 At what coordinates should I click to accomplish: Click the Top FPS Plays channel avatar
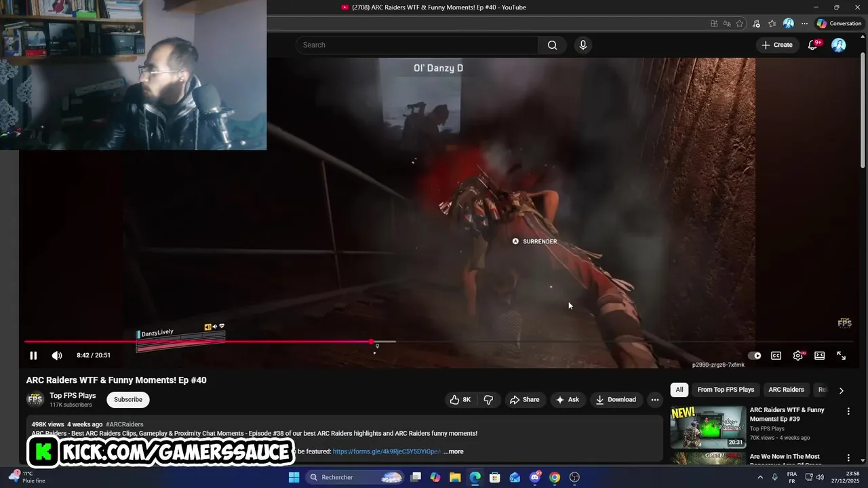coord(35,400)
